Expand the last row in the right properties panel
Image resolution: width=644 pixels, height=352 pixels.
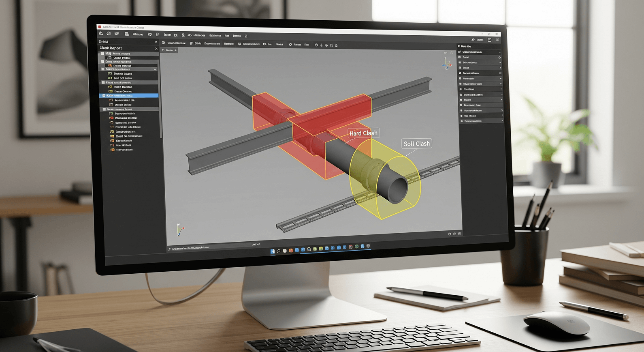[502, 121]
